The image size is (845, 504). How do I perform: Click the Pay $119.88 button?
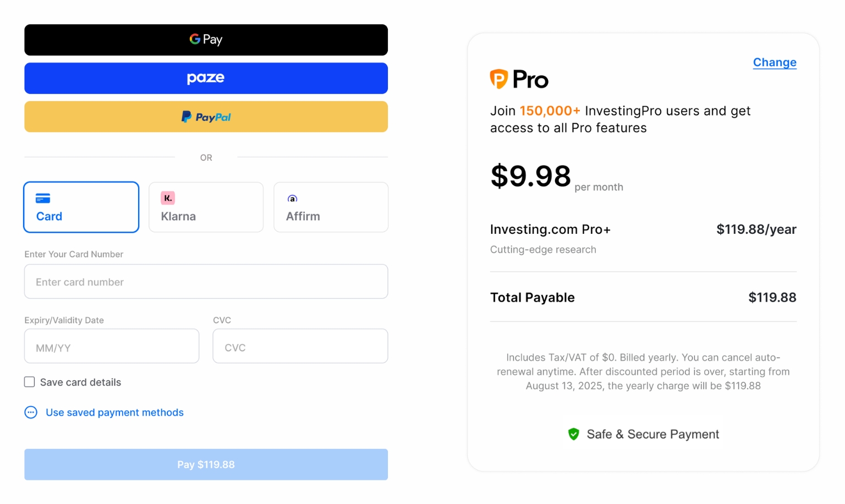click(x=206, y=464)
